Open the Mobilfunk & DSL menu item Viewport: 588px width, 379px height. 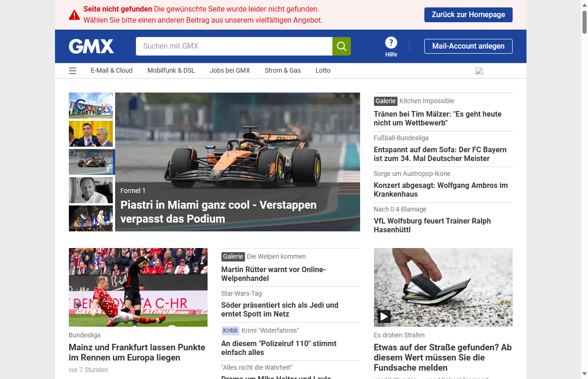pos(171,71)
